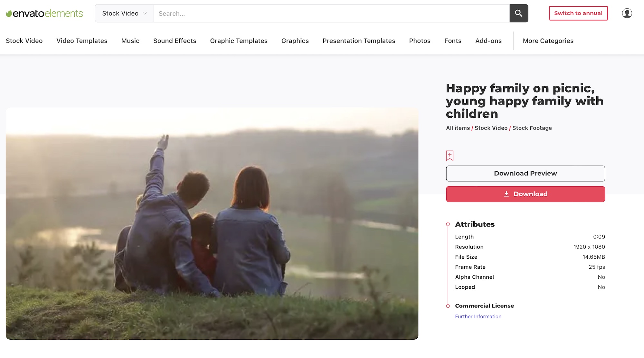
Task: Click the All items breadcrumb link
Action: [458, 128]
